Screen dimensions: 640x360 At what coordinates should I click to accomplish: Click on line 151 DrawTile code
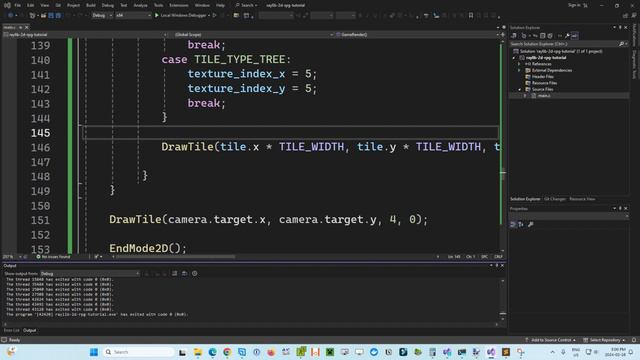268,220
